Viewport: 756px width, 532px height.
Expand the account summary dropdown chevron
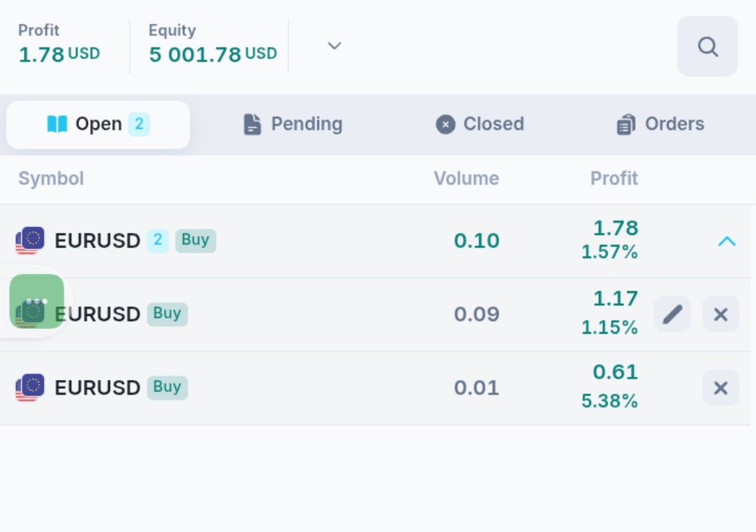point(334,46)
